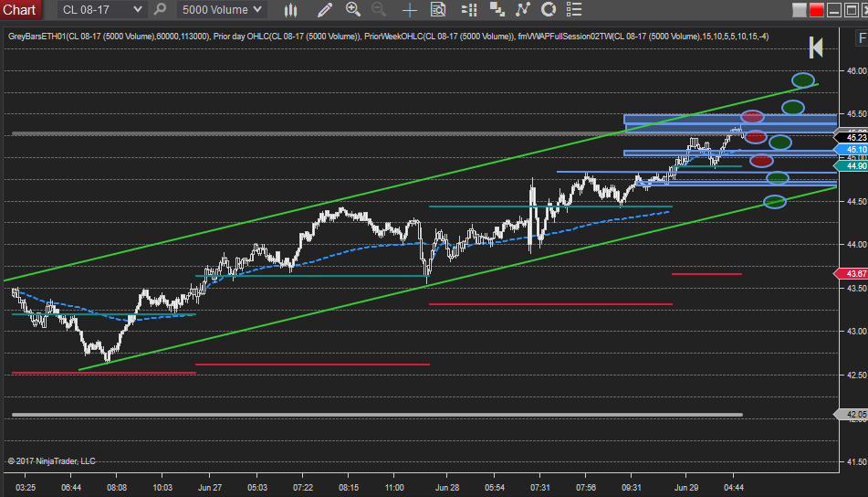Click the instrument search magnifier icon
Viewport: 868px width, 497px height.
[160, 9]
